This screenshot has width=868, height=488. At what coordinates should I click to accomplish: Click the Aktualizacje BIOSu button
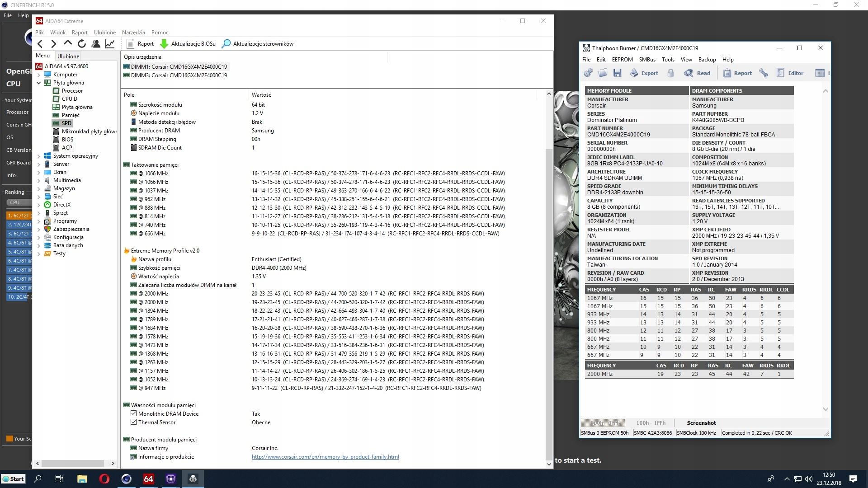[188, 44]
